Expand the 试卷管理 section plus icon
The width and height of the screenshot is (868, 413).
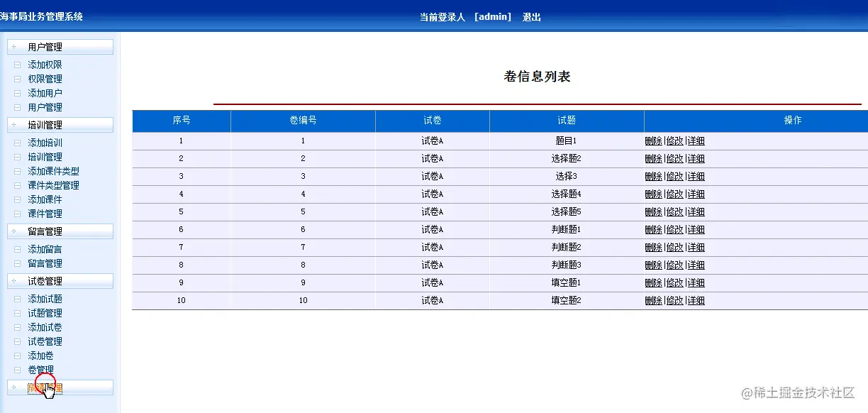pyautogui.click(x=12, y=281)
